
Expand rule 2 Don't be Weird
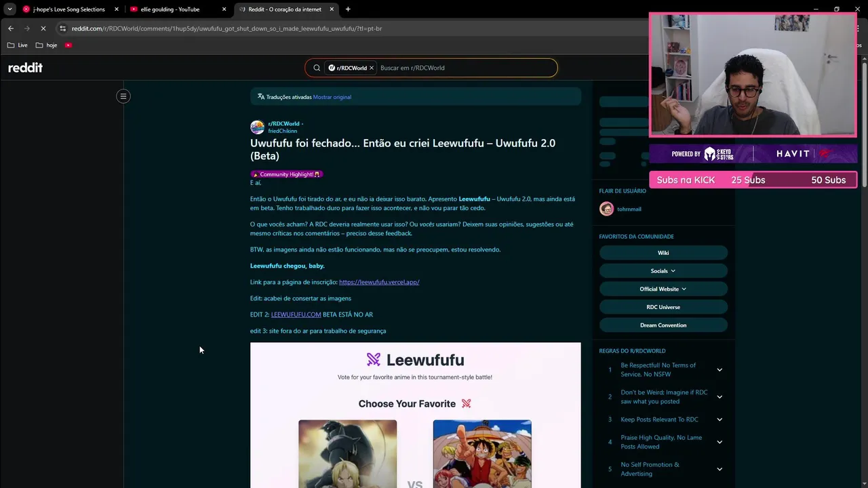pos(719,397)
